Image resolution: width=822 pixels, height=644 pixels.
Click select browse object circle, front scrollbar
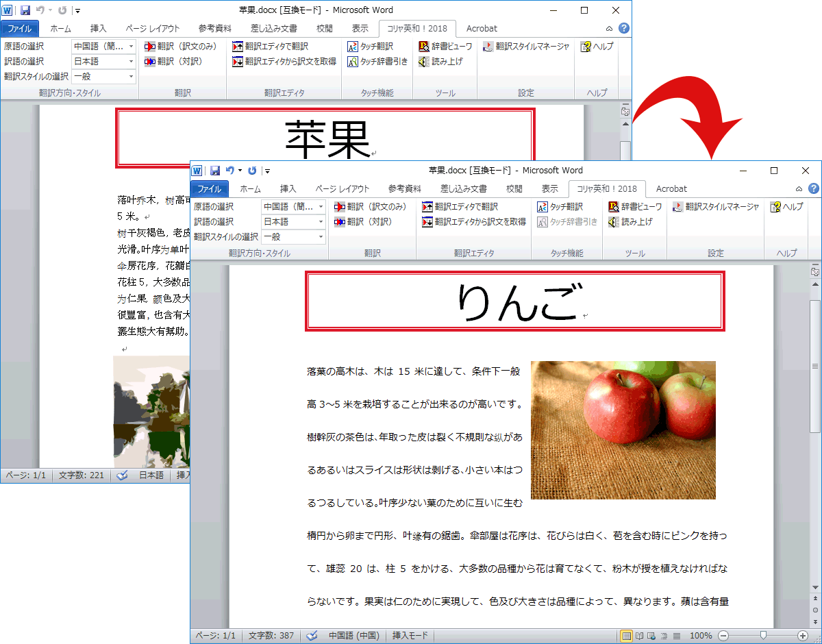pyautogui.click(x=815, y=609)
